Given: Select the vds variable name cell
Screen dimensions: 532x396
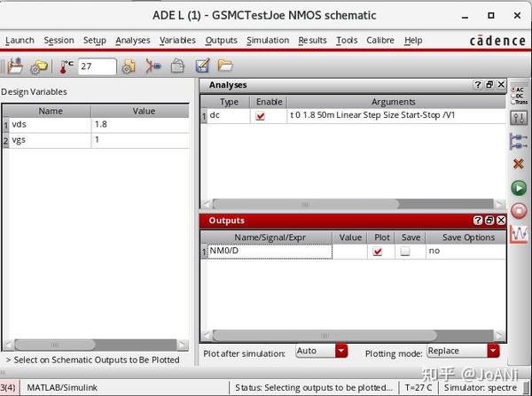Looking at the screenshot, I should [51, 125].
